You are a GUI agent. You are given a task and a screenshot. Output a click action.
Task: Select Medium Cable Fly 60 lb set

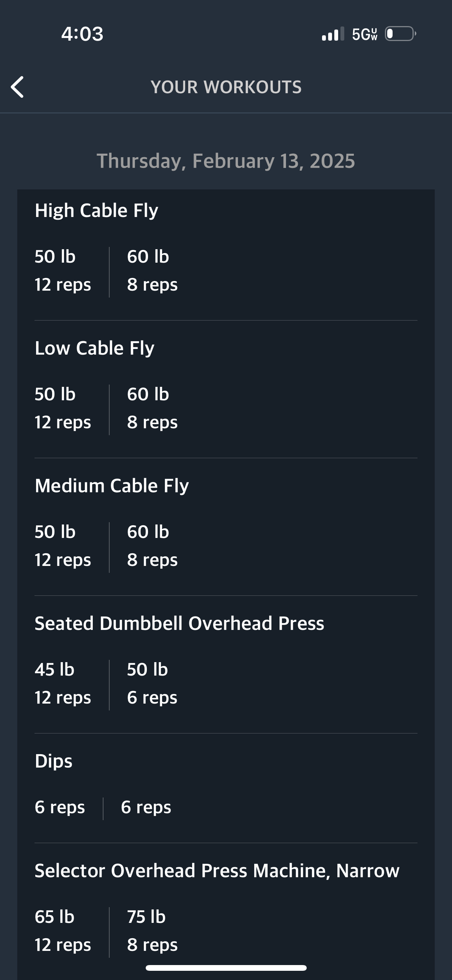(x=153, y=546)
